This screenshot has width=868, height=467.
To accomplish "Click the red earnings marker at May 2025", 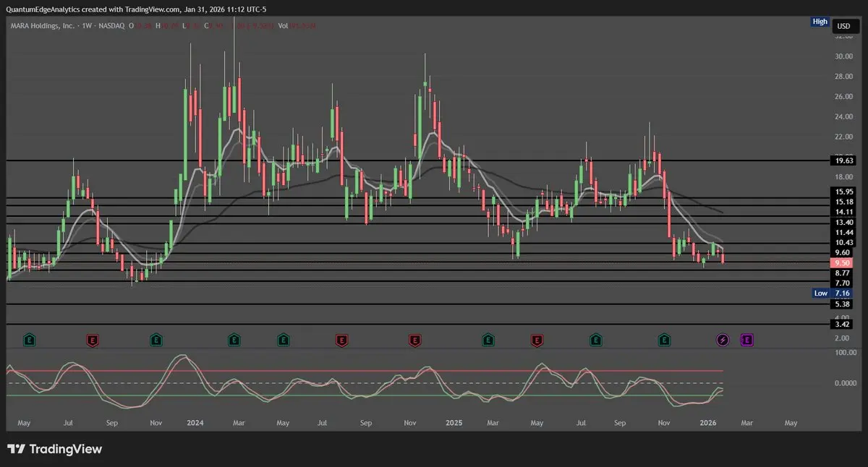I will 537,339.
